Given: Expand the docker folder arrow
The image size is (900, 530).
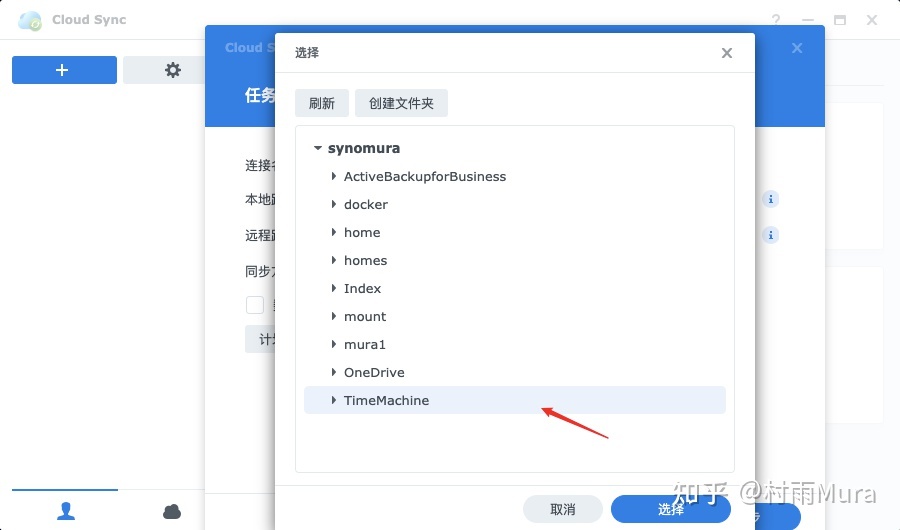Looking at the screenshot, I should 333,204.
